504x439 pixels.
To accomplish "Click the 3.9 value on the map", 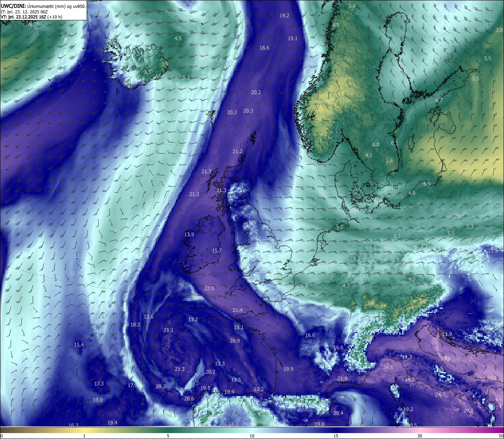I will [389, 161].
